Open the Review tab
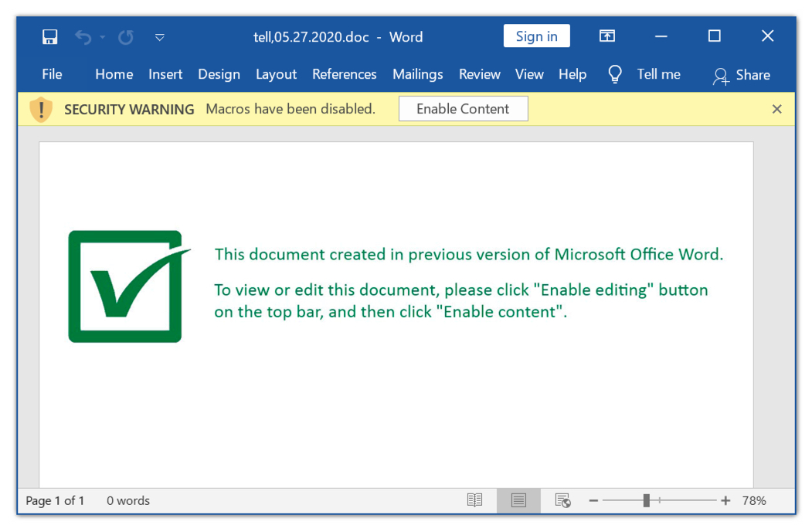The height and width of the screenshot is (532, 812). coord(480,75)
